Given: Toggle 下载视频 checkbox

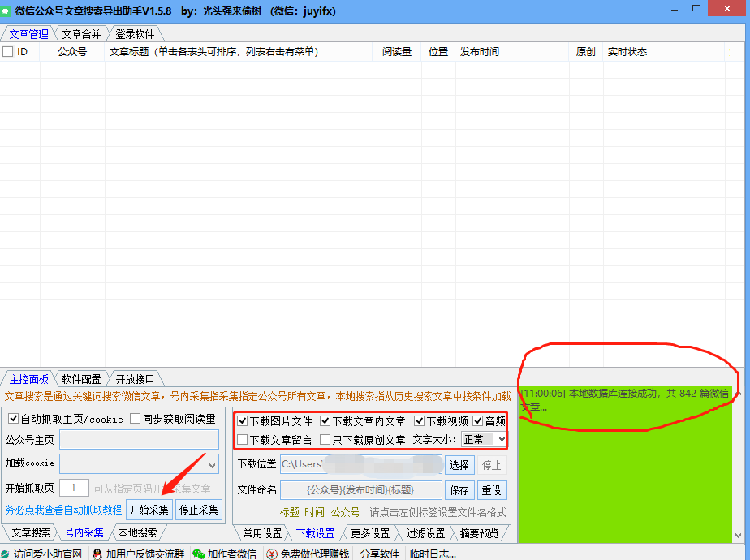Looking at the screenshot, I should pos(420,421).
